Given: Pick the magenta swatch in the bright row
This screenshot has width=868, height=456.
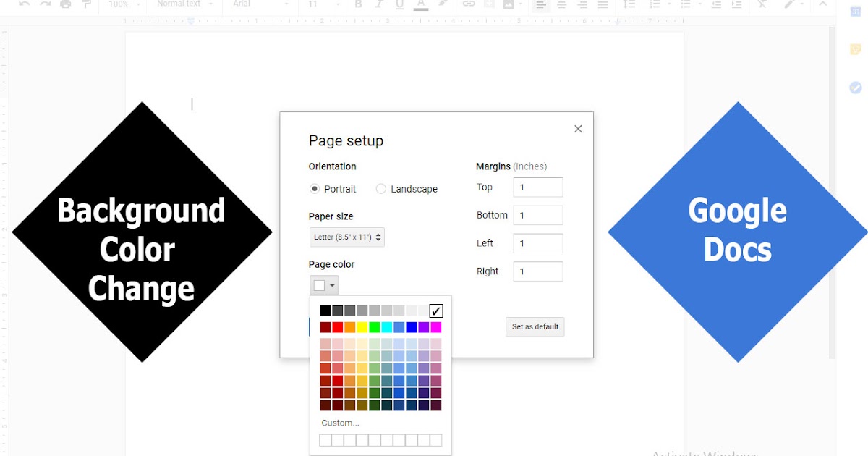Looking at the screenshot, I should (436, 327).
